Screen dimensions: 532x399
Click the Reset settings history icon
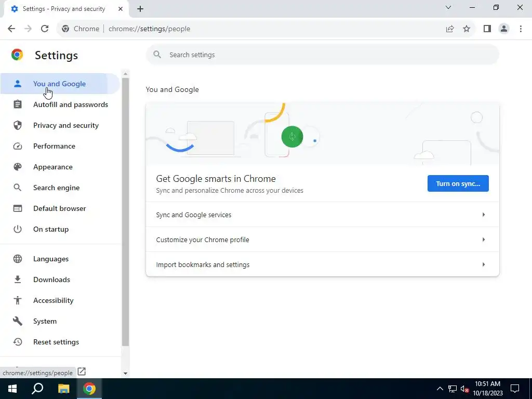tap(18, 342)
